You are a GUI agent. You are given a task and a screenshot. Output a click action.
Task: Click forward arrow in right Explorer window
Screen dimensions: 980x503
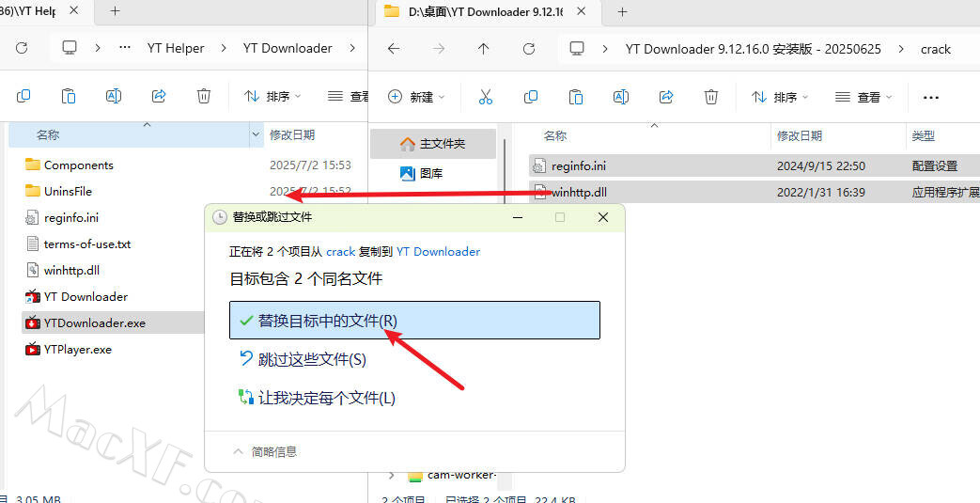pyautogui.click(x=439, y=49)
